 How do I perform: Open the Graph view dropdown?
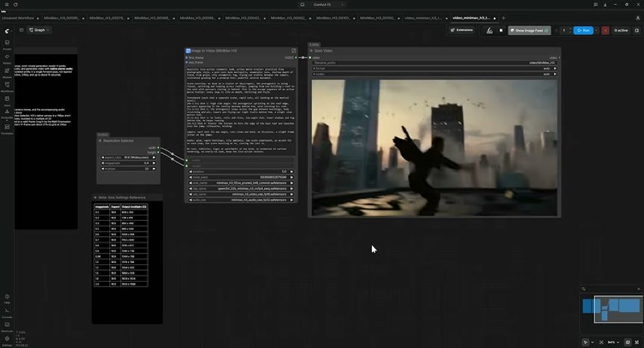39,30
